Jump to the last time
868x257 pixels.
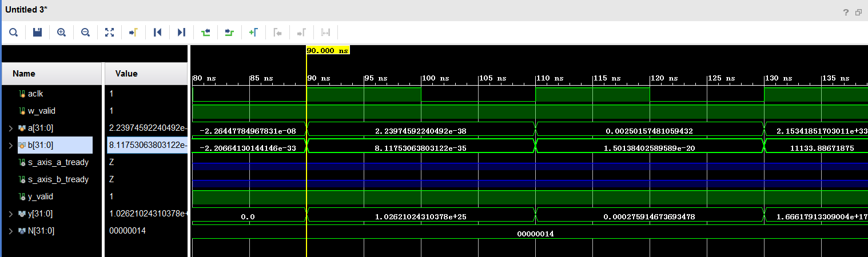click(x=181, y=33)
